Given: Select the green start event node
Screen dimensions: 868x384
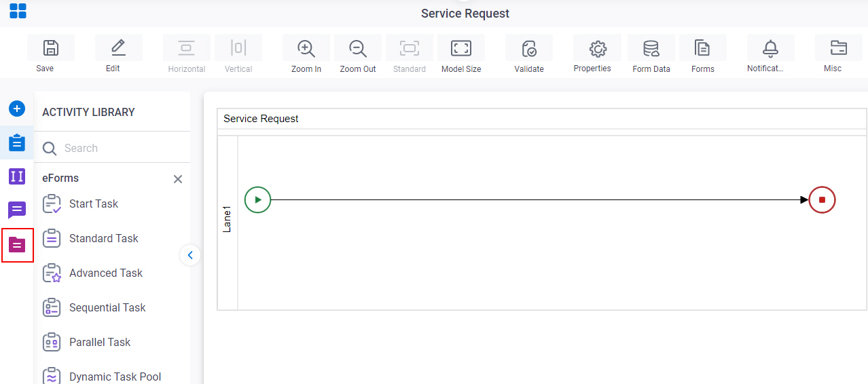Looking at the screenshot, I should [x=257, y=199].
